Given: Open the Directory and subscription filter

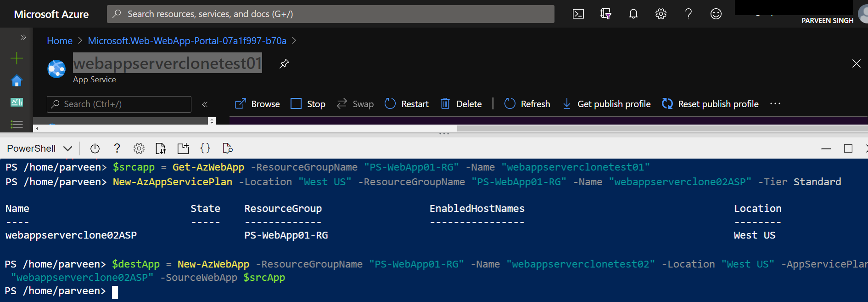Looking at the screenshot, I should click(x=606, y=14).
